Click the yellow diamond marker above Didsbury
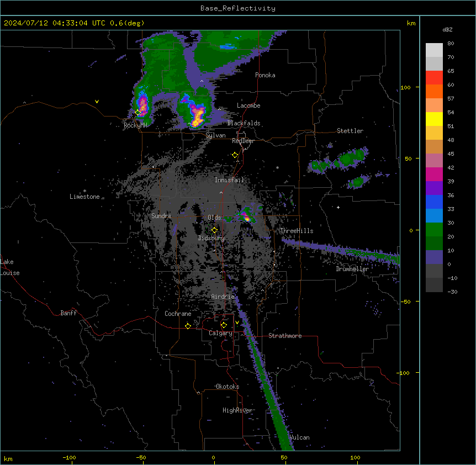The image size is (476, 465). click(x=214, y=230)
